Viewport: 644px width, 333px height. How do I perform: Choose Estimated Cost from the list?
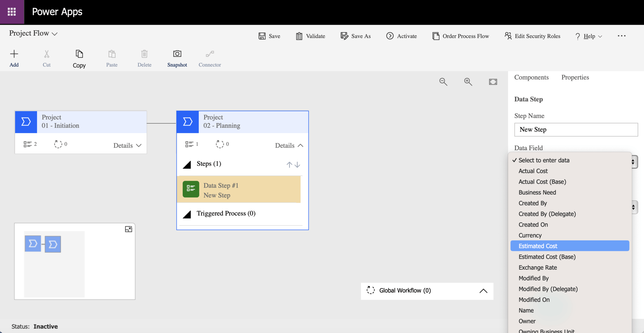[x=538, y=246]
